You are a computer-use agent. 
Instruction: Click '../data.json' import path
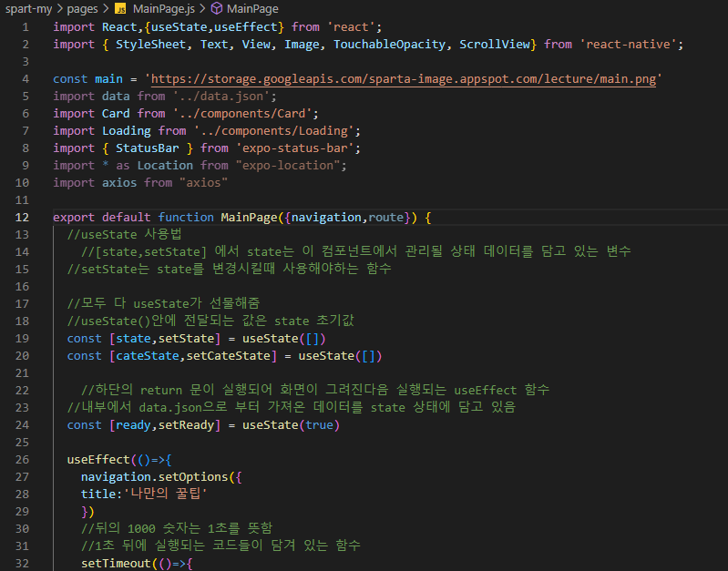pos(221,97)
